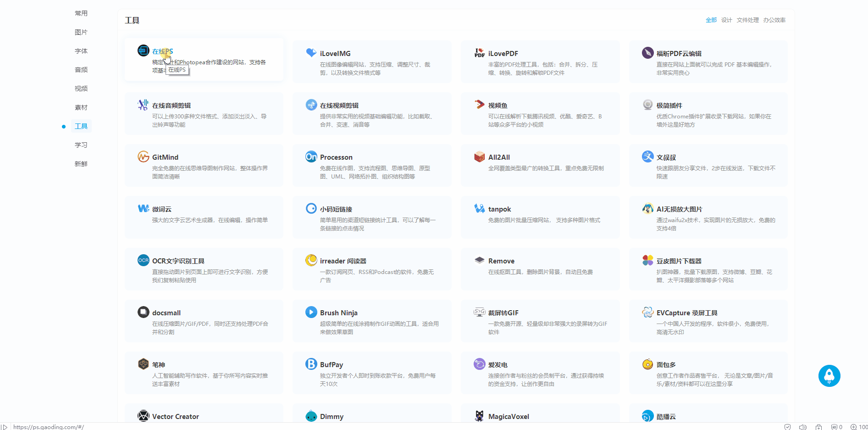Go to 学习 in the sidebar

(x=81, y=145)
